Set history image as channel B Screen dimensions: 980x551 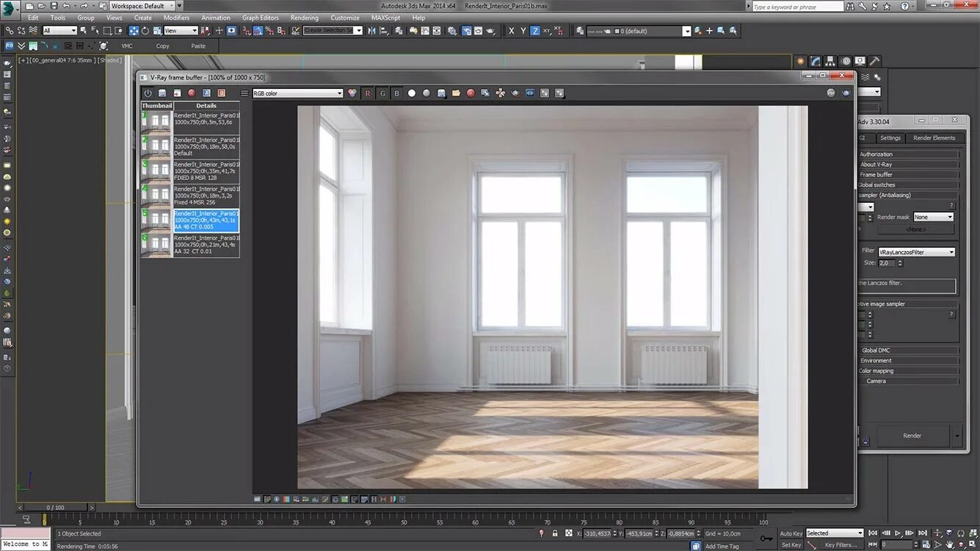(x=221, y=93)
